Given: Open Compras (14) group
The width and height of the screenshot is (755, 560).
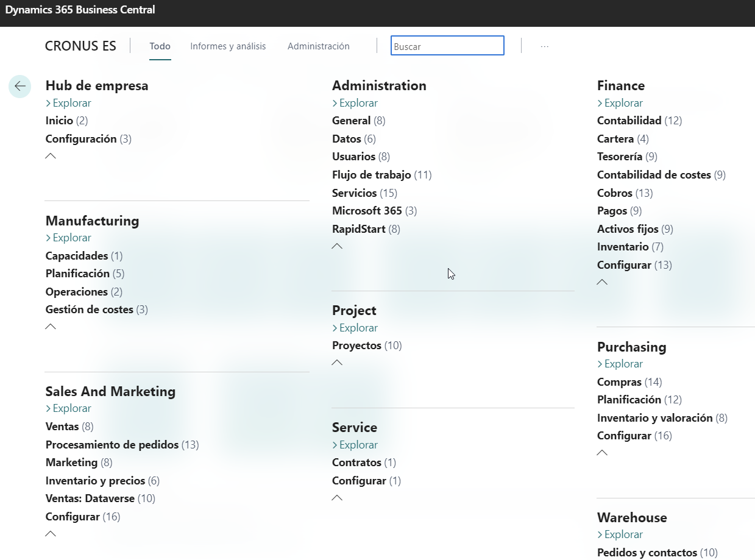Looking at the screenshot, I should click(x=629, y=382).
